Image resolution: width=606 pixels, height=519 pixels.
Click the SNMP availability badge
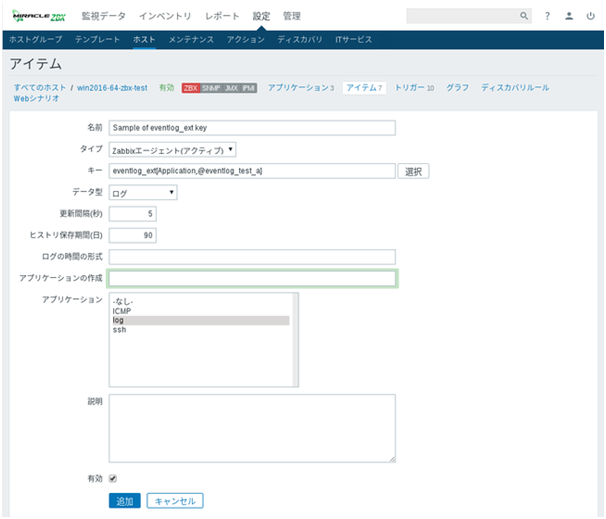point(211,88)
